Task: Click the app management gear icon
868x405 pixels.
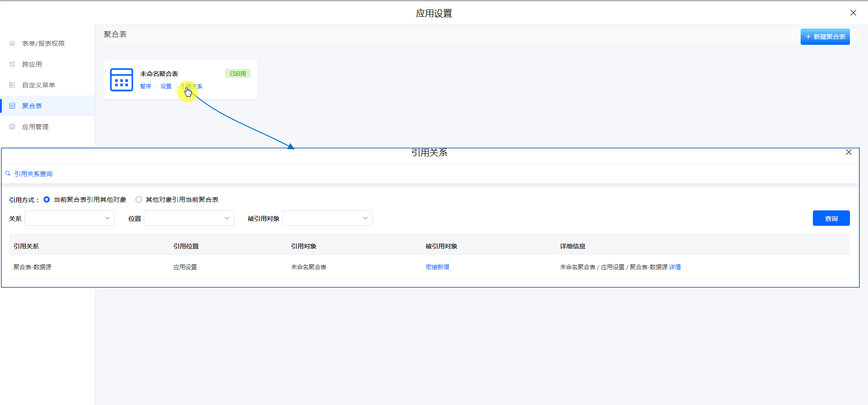Action: [12, 127]
